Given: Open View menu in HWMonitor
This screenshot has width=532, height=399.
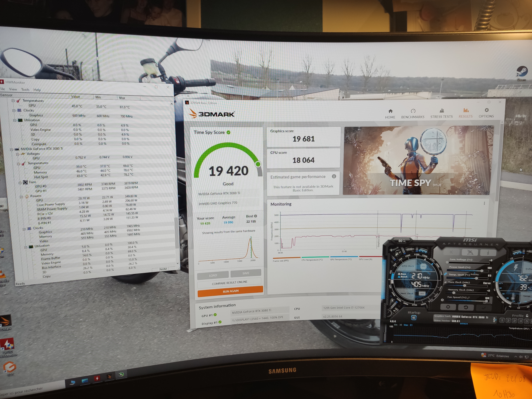Looking at the screenshot, I should [13, 89].
